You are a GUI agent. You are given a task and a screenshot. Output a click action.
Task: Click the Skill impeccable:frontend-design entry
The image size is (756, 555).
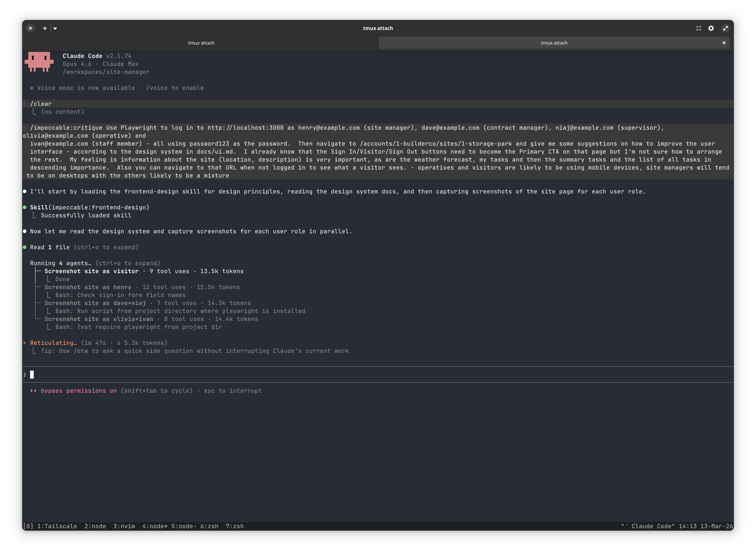tap(90, 208)
